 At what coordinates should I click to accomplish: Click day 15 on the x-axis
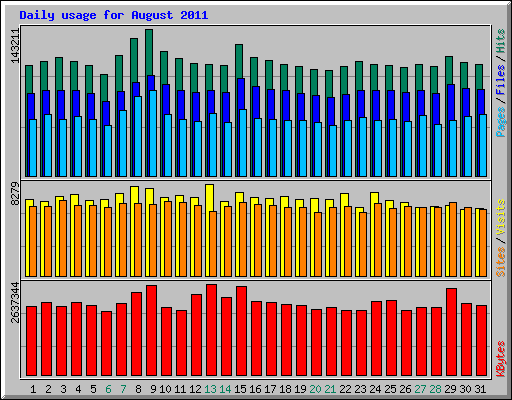[240, 389]
